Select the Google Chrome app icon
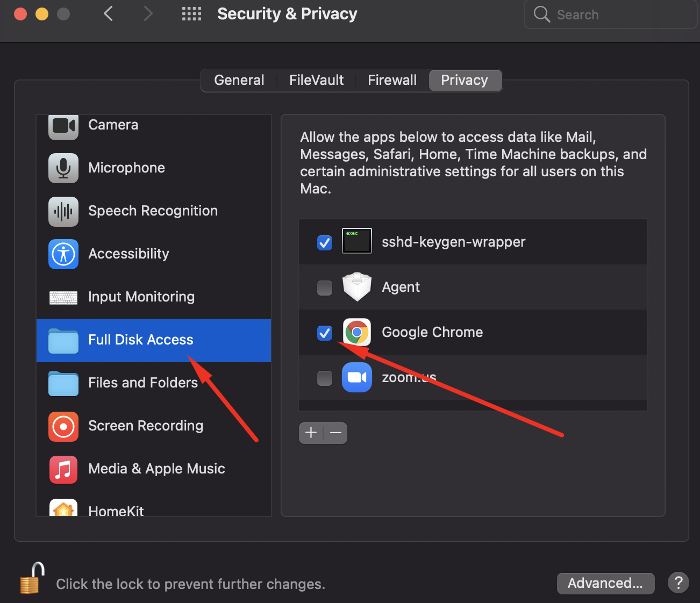This screenshot has width=700, height=603. [x=357, y=332]
